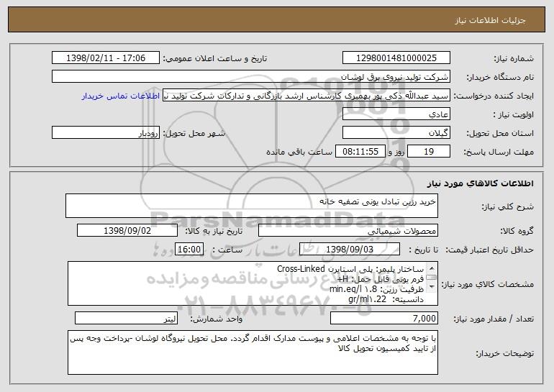This screenshot has width=554, height=392.
Task: Click scroll-down arrow in item specifications box
Action: pyautogui.click(x=432, y=287)
